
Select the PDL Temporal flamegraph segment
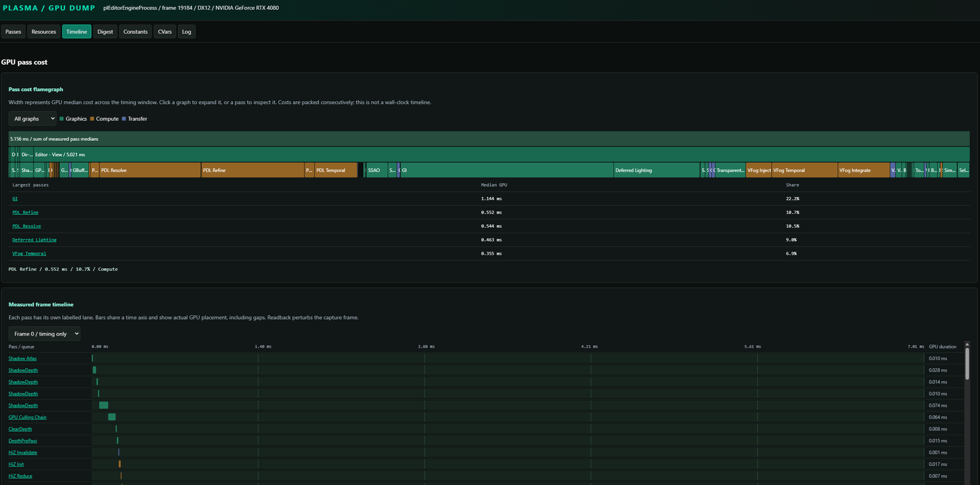tap(336, 170)
